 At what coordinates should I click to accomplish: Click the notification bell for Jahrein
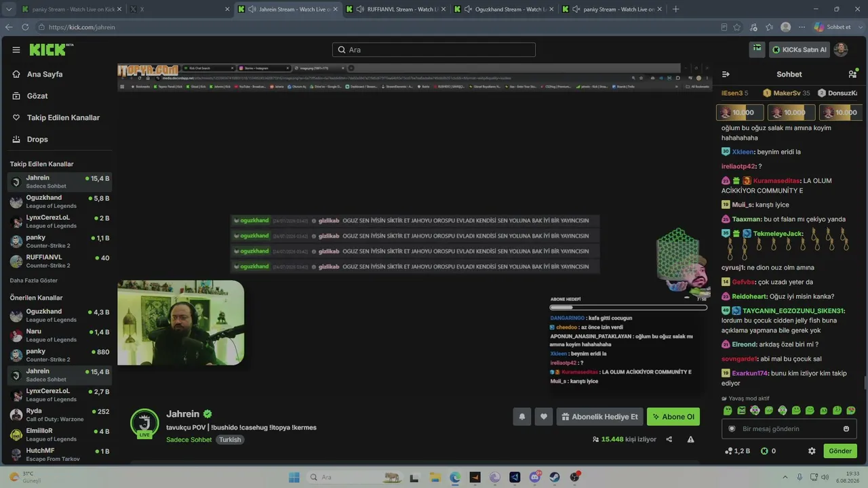click(521, 417)
